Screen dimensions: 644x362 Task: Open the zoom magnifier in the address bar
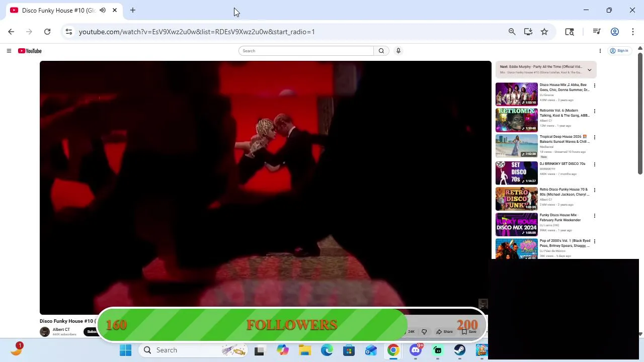(x=512, y=32)
